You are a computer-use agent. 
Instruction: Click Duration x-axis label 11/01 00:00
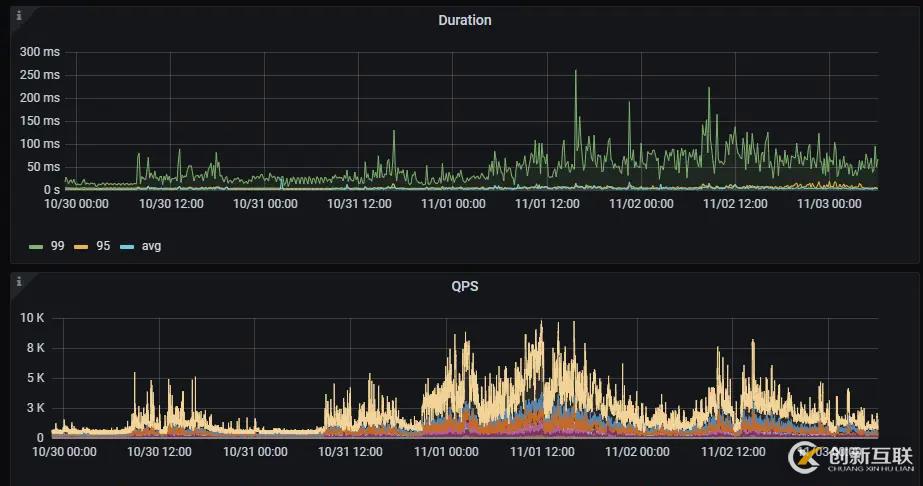[453, 204]
